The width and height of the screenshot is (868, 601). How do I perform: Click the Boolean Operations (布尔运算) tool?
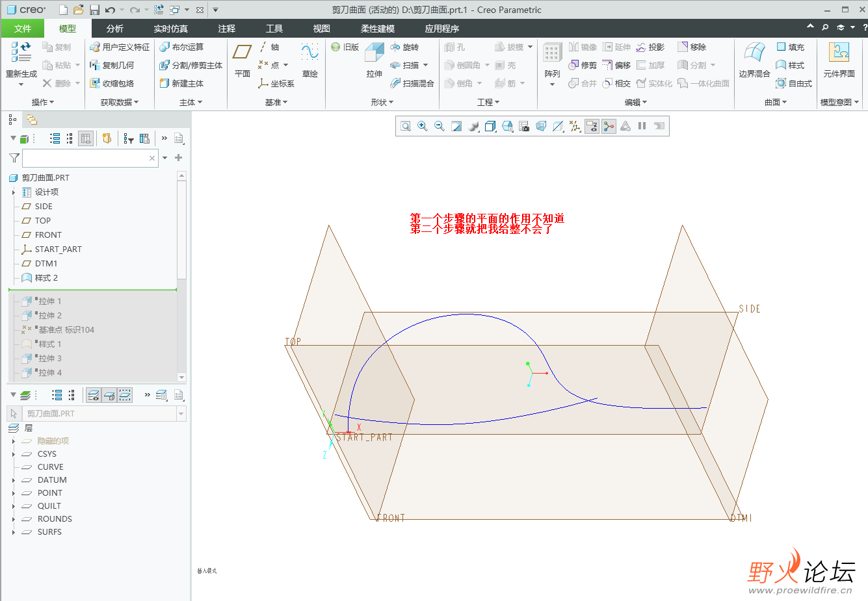(181, 47)
